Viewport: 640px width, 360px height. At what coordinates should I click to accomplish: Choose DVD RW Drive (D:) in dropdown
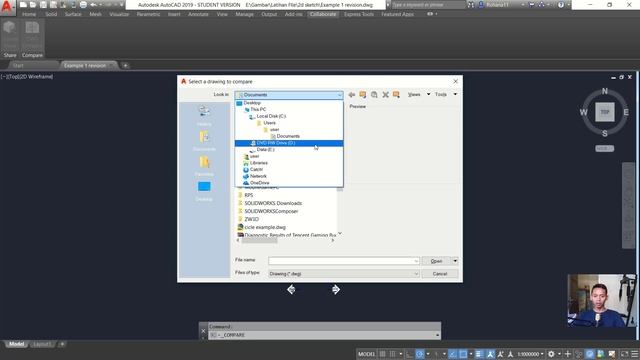point(289,143)
